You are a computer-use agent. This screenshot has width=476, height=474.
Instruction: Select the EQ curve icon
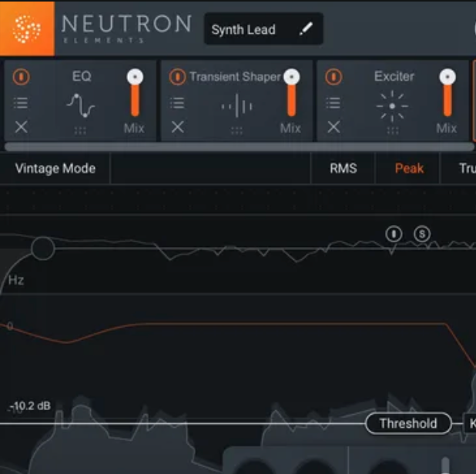80,105
